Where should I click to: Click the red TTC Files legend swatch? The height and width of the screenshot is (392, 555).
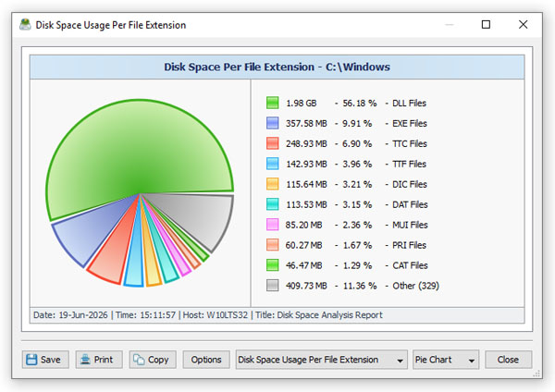(272, 143)
